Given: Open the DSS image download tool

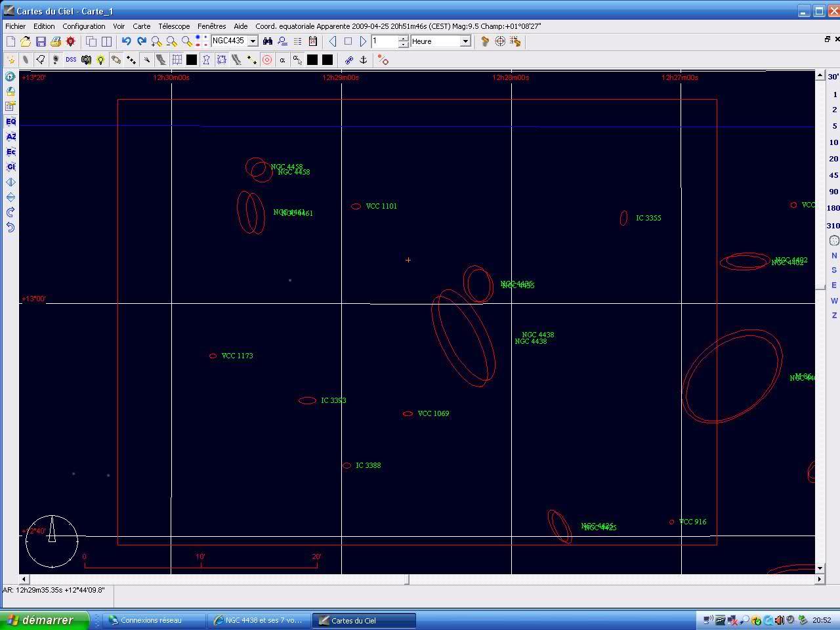Looking at the screenshot, I should click(71, 60).
